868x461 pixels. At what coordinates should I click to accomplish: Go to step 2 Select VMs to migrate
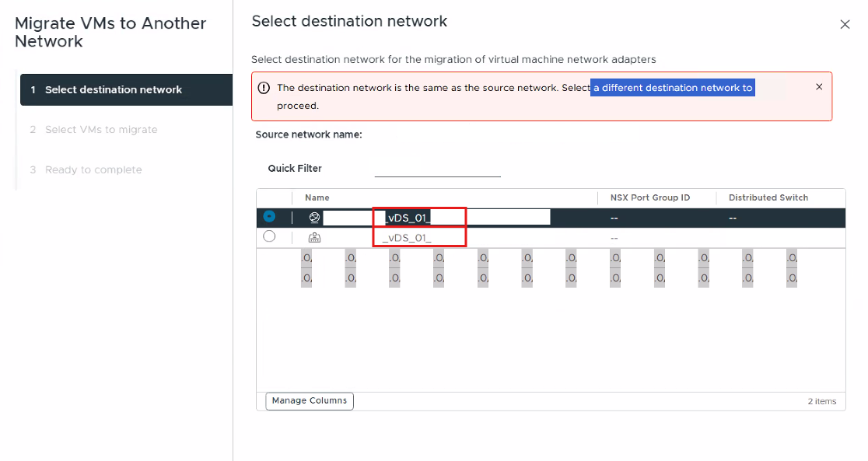tap(101, 130)
